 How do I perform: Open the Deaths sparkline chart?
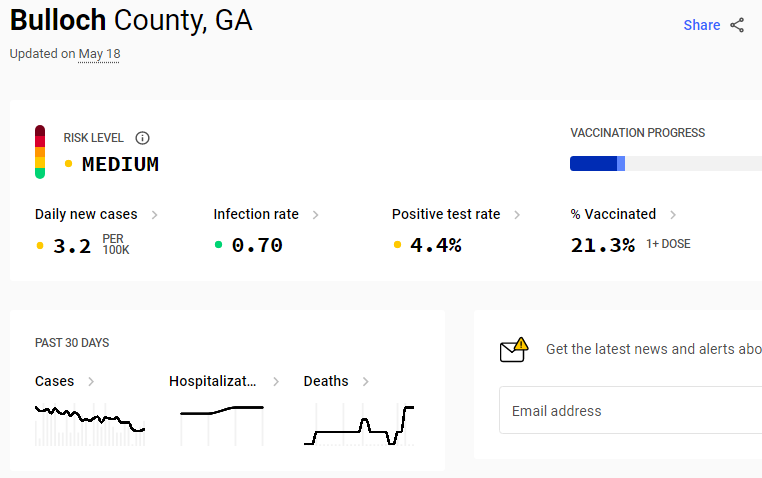coord(359,425)
